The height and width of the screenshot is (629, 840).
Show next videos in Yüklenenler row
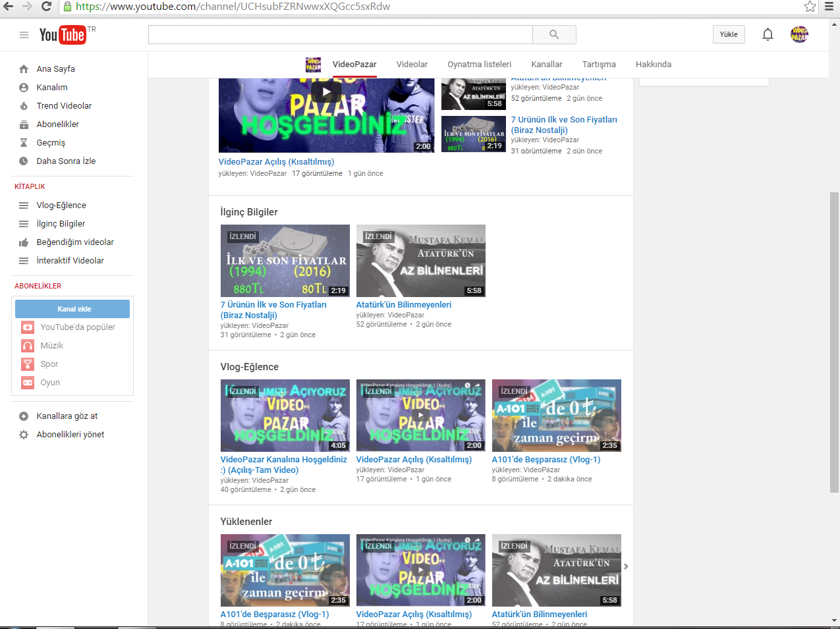click(x=626, y=566)
